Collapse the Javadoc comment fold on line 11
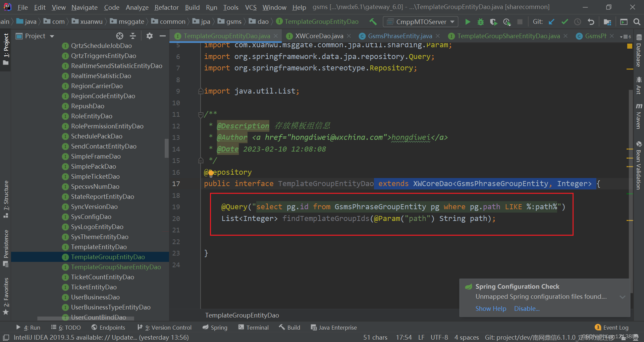 pos(201,115)
